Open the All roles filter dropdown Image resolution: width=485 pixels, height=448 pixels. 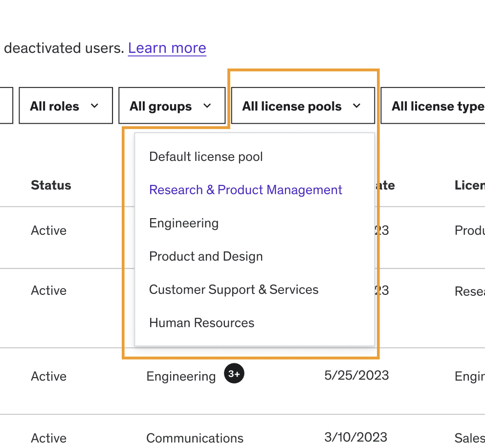66,106
